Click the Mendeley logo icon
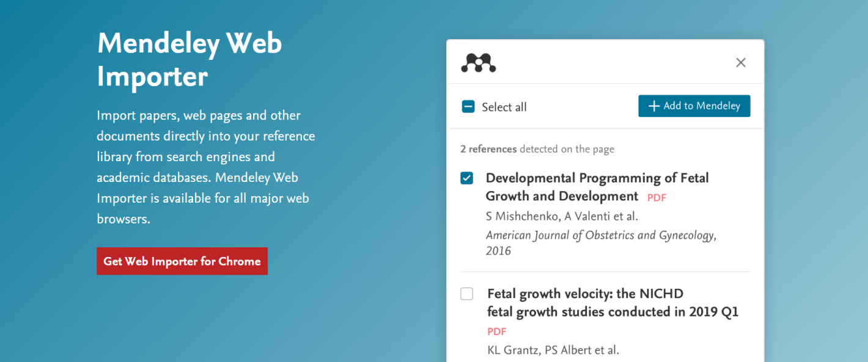Image resolution: width=868 pixels, height=362 pixels. click(479, 62)
